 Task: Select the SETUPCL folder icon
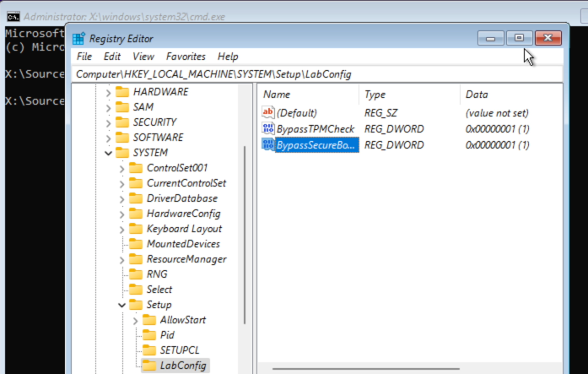149,350
